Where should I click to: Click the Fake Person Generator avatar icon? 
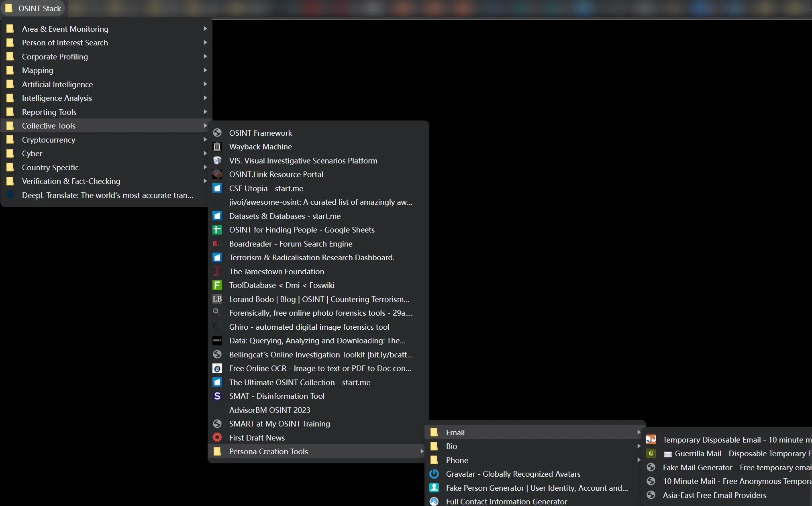coord(434,488)
